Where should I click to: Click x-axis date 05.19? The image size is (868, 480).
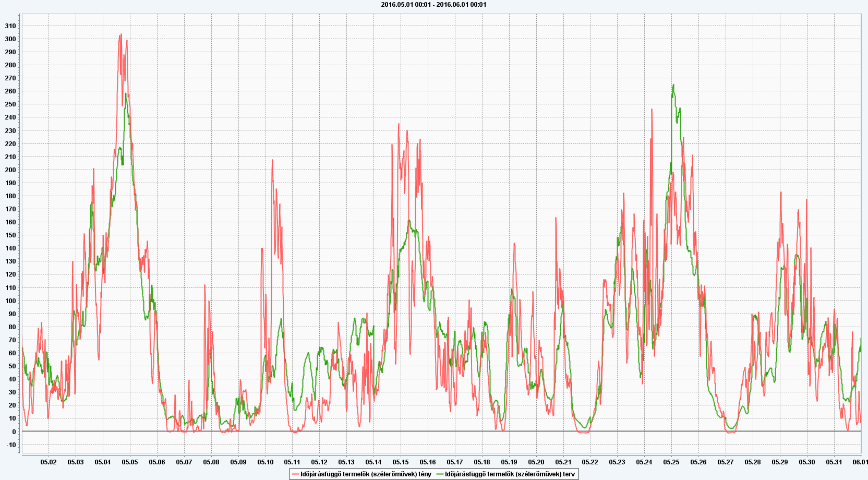pos(509,462)
